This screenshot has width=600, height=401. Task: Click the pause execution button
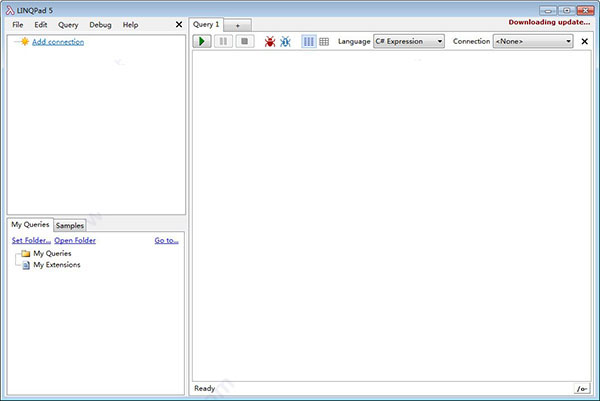[x=223, y=41]
